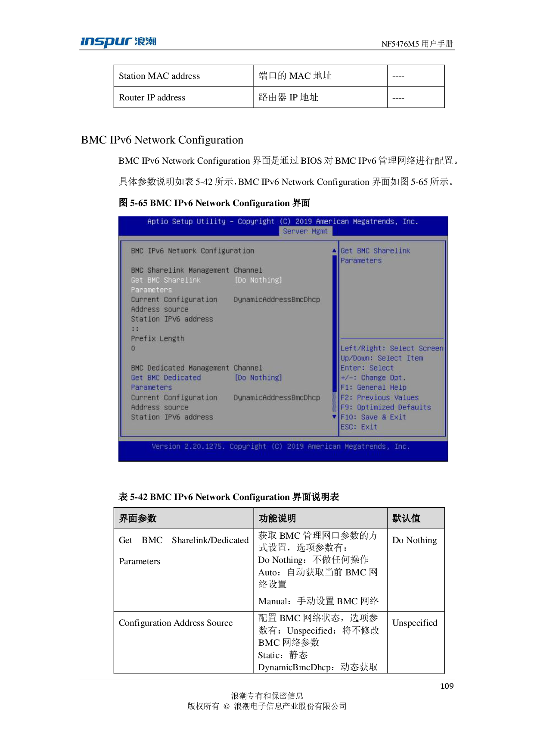Select the Server Mgmt tab
The width and height of the screenshot is (534, 756).
click(x=305, y=231)
